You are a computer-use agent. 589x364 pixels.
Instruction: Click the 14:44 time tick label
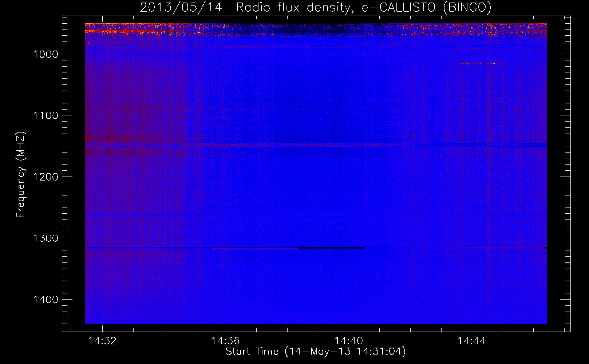(x=472, y=341)
